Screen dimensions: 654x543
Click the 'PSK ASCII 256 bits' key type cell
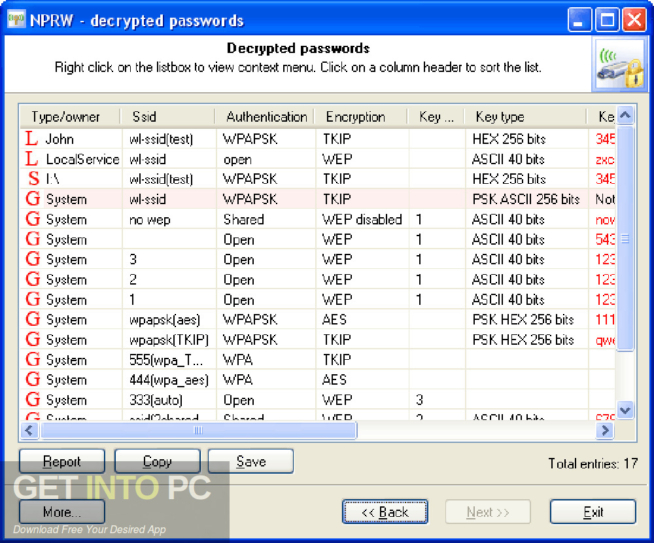click(x=526, y=199)
